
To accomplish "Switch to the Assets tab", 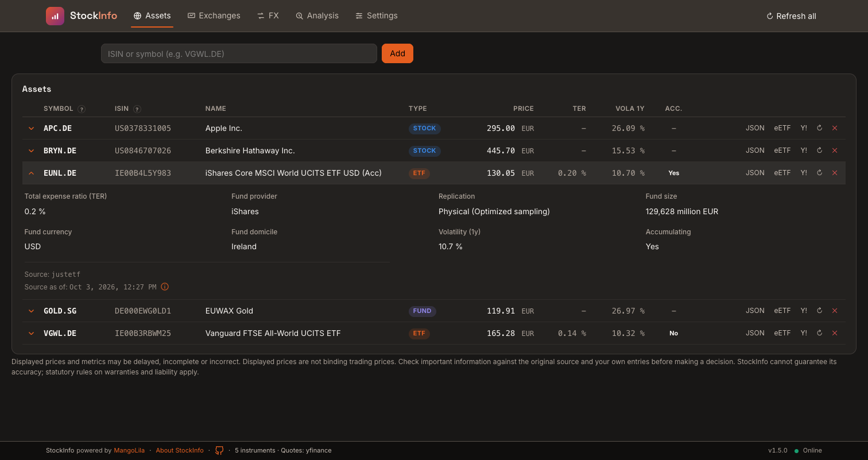I will 152,16.
